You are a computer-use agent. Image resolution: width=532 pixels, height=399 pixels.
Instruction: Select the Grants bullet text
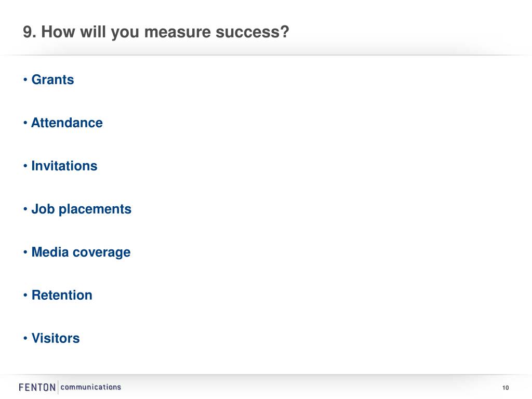pyautogui.click(x=52, y=79)
